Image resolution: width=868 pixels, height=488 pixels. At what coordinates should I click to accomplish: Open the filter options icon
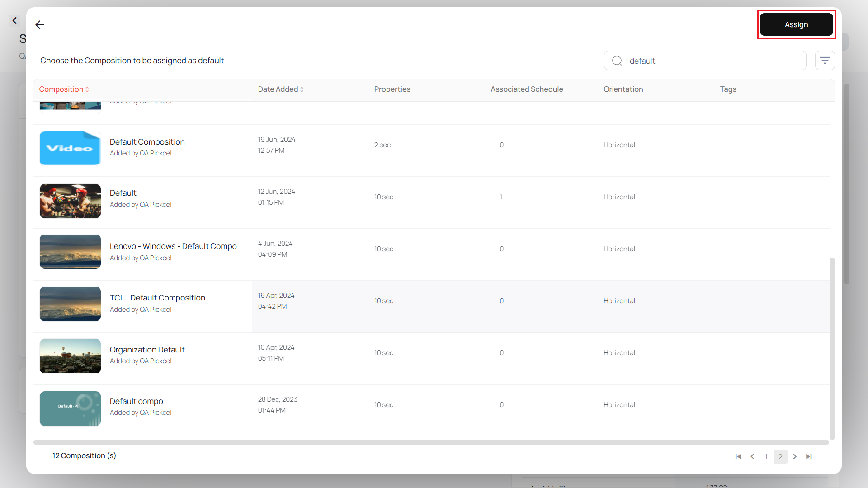(825, 60)
